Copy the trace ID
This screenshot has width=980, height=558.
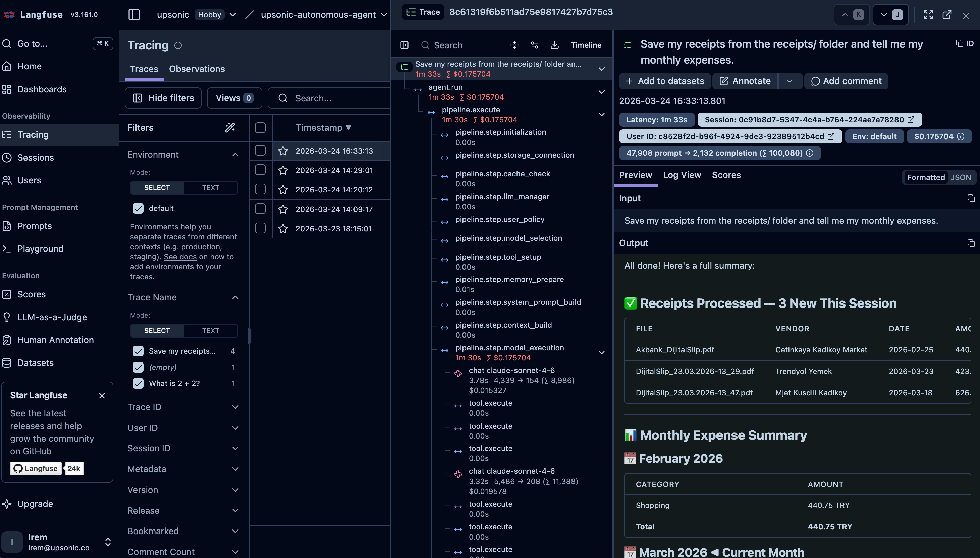click(x=964, y=43)
